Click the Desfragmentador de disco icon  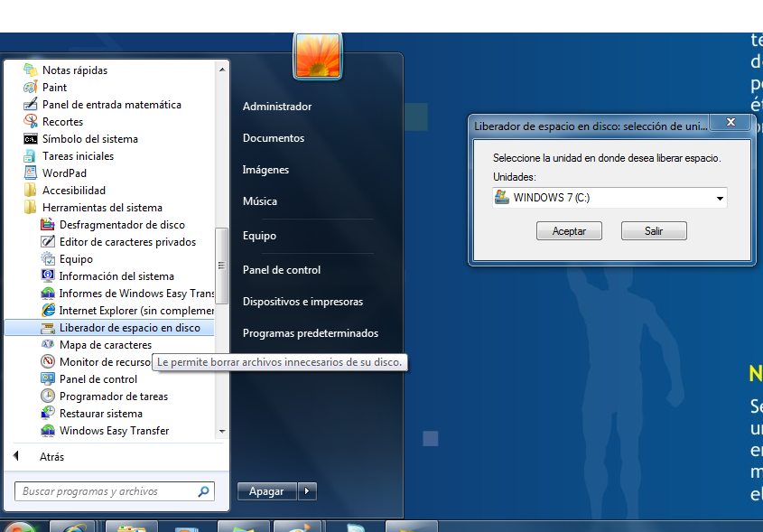coord(48,224)
